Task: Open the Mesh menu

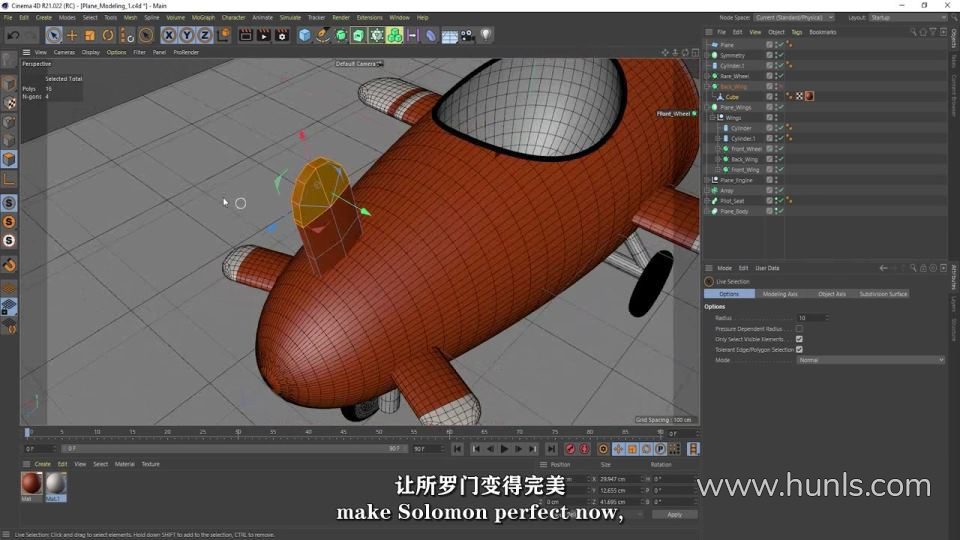Action: pyautogui.click(x=130, y=18)
